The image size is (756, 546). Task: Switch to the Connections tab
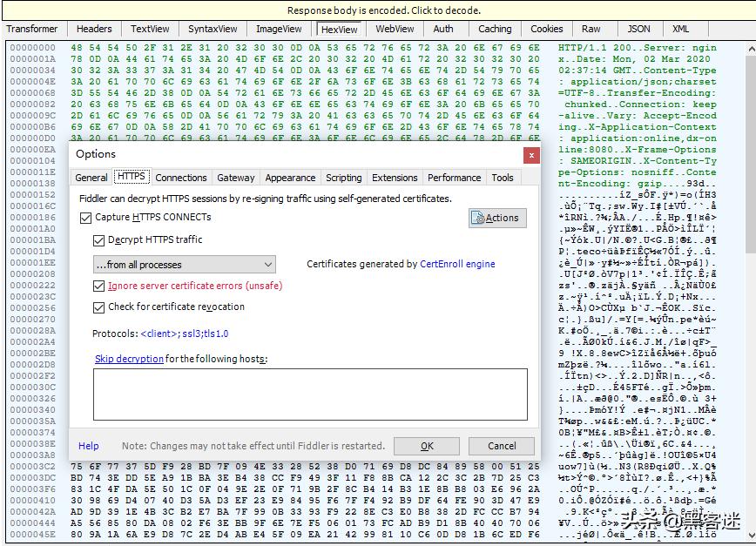tap(181, 178)
